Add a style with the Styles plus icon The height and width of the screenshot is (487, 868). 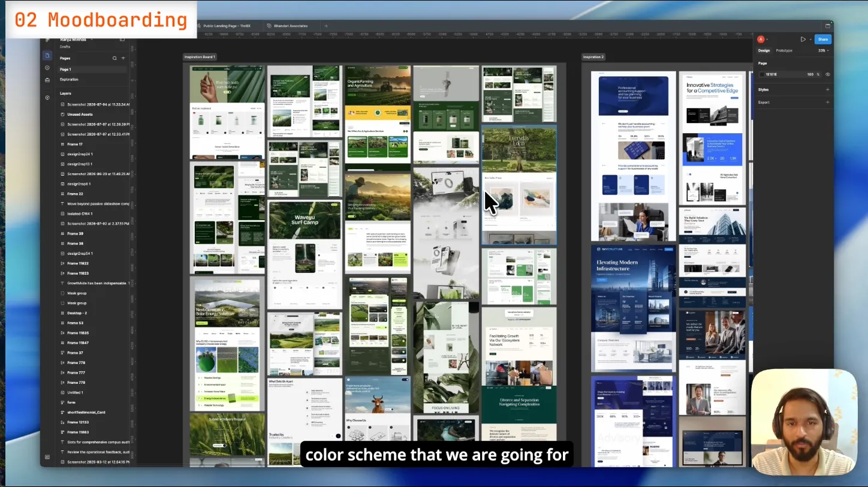coord(828,89)
